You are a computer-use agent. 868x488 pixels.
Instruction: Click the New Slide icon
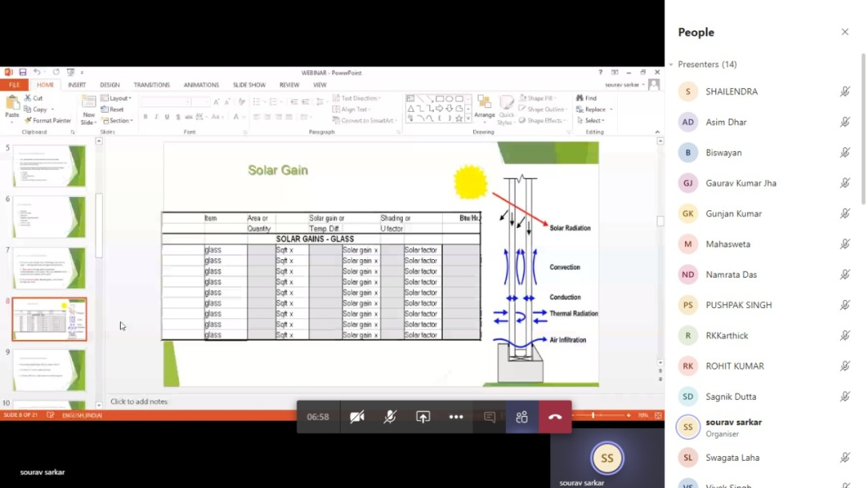89,107
